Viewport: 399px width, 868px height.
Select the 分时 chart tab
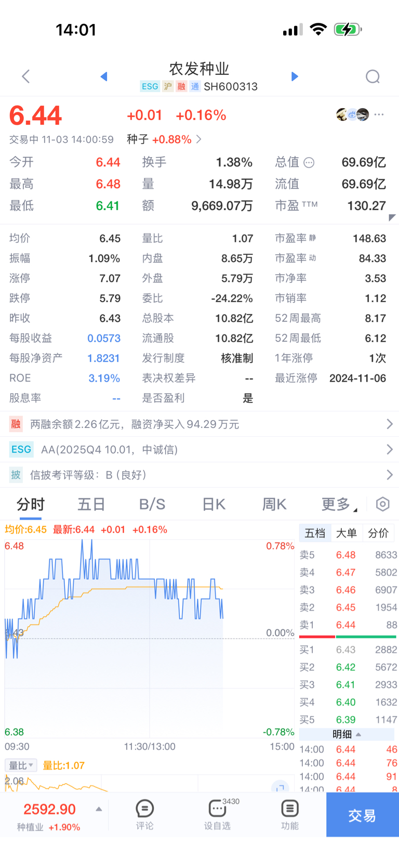pos(31,504)
